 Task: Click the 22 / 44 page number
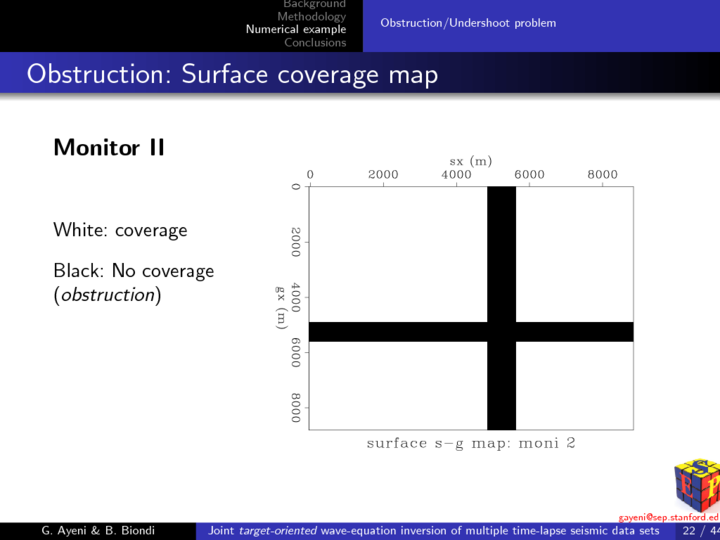699,531
